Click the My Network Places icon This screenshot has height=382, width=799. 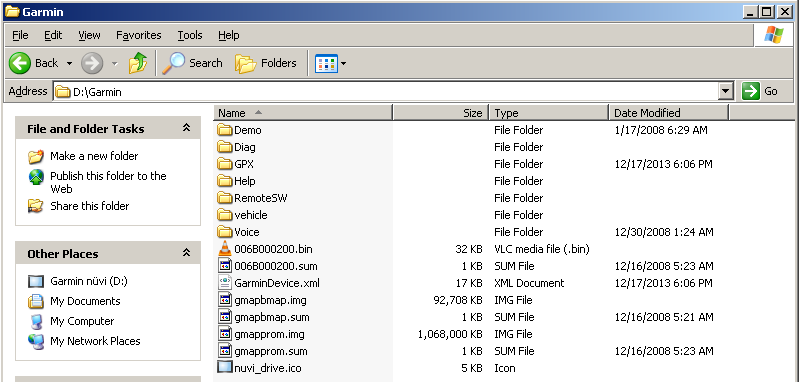point(36,341)
